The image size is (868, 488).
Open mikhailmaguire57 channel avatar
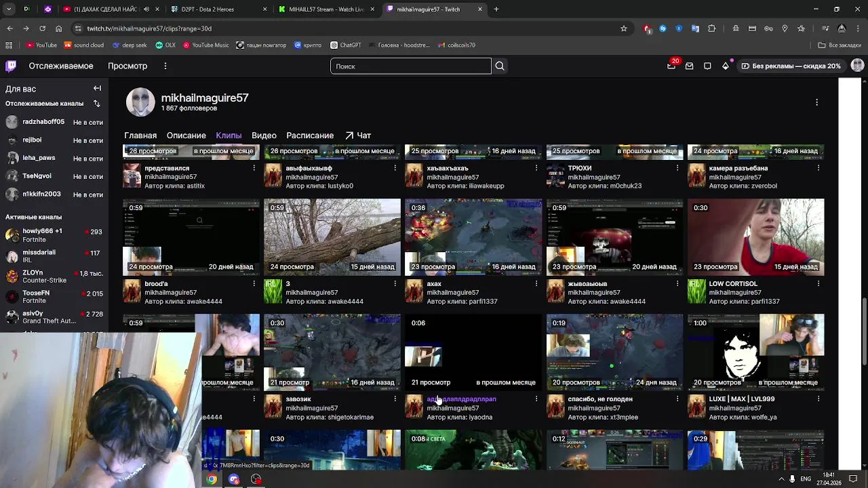tap(140, 102)
